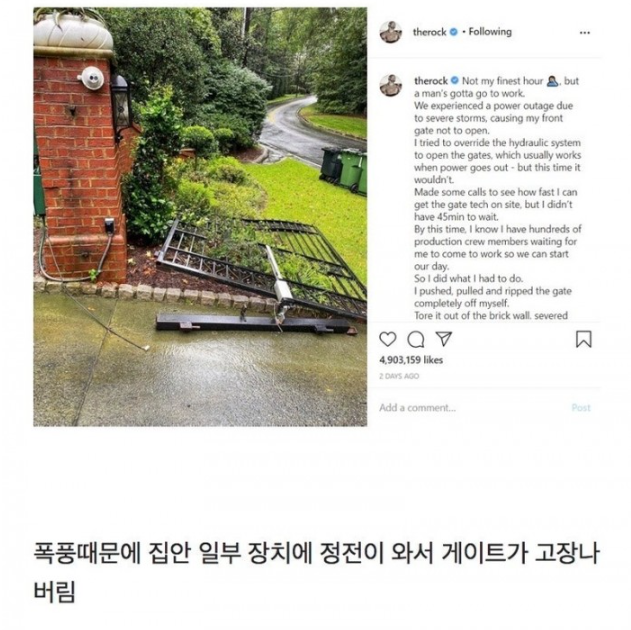Save post with bookmark icon

584,339
